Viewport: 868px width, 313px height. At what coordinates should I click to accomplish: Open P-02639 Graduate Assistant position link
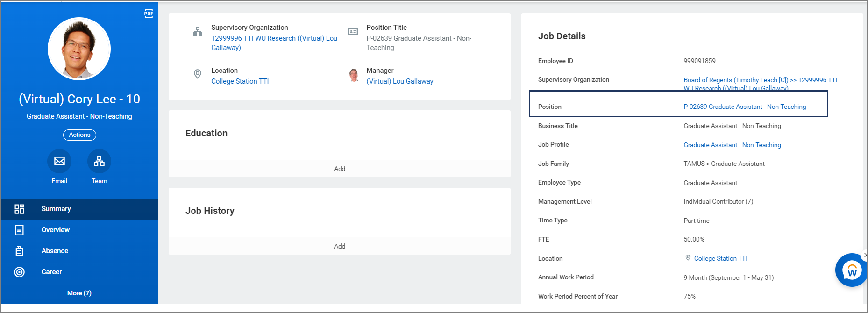point(745,107)
